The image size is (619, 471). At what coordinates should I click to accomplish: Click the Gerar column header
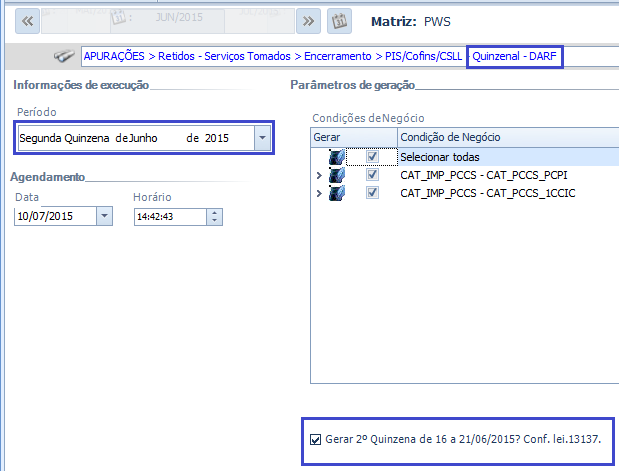[x=354, y=137]
